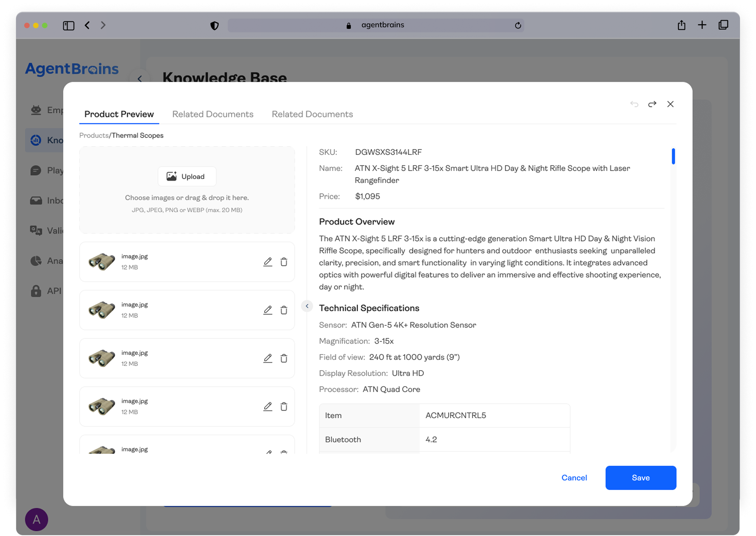Viewport: 756px width, 536px height.
Task: Open Safari share icon in toolbar
Action: tap(681, 25)
